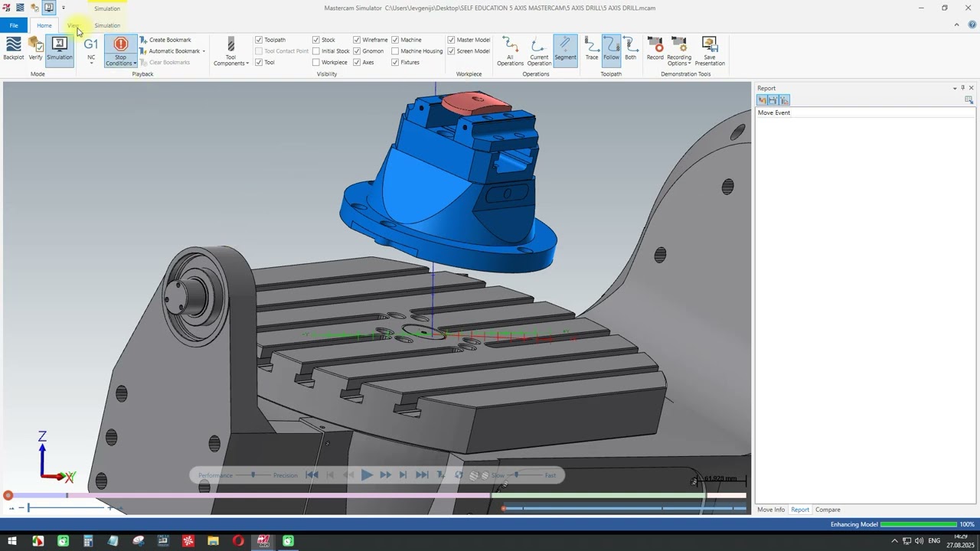This screenshot has width=980, height=551.
Task: Enable the Trace toolpath icon
Action: (x=592, y=49)
